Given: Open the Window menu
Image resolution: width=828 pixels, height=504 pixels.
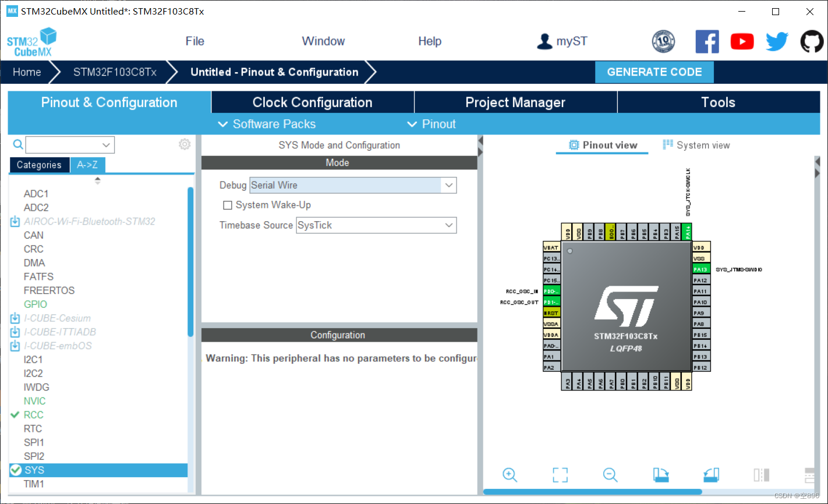Looking at the screenshot, I should point(323,41).
